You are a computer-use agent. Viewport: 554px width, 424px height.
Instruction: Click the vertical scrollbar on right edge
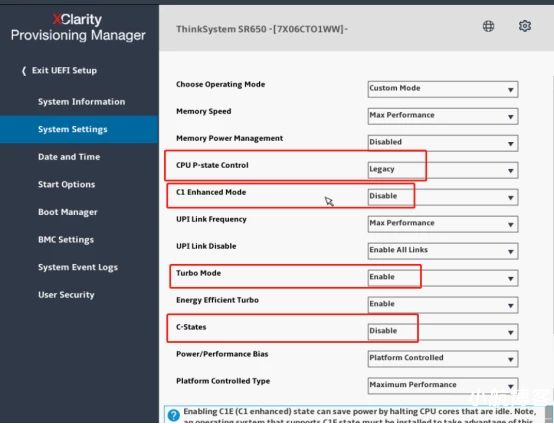coord(552,205)
